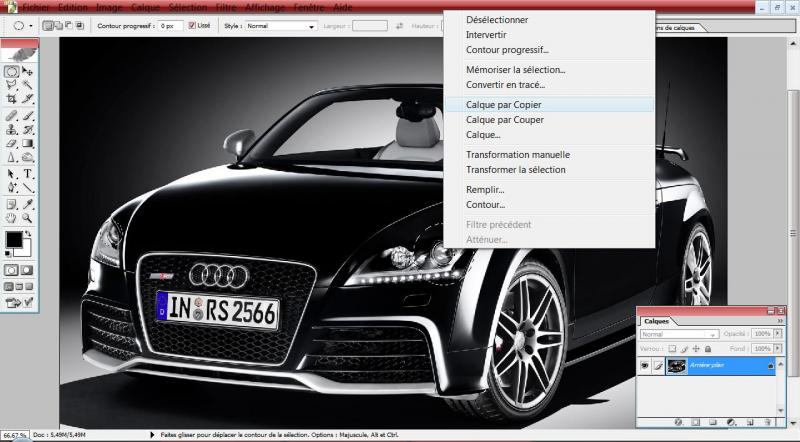800x442 pixels.
Task: Select the Slice tool
Action: (28, 99)
